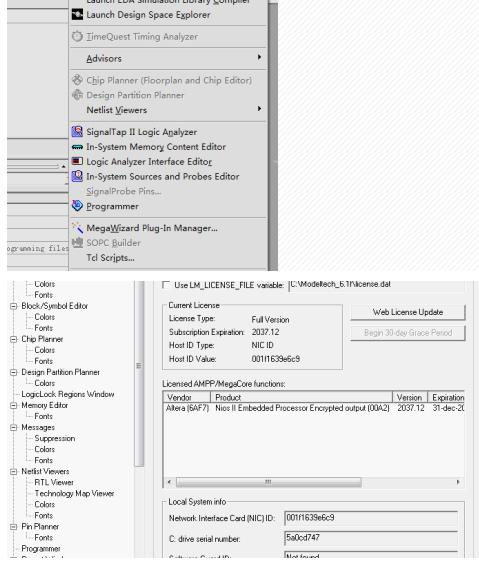This screenshot has width=479, height=562.
Task: Click the Host ID Value 001f1639e6c9 text
Action: 276,359
